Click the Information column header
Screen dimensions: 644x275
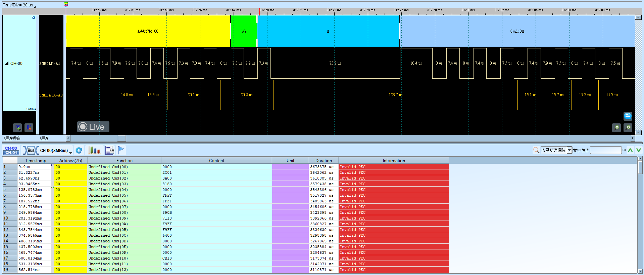pos(394,161)
